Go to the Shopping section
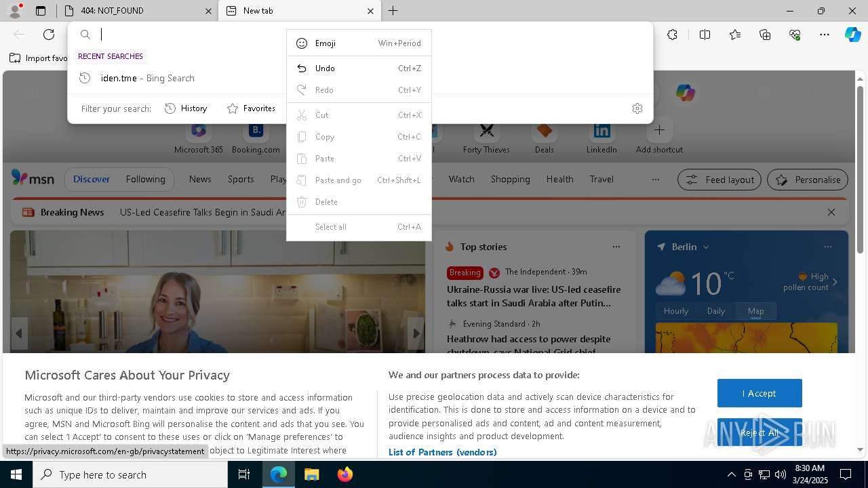 point(510,179)
